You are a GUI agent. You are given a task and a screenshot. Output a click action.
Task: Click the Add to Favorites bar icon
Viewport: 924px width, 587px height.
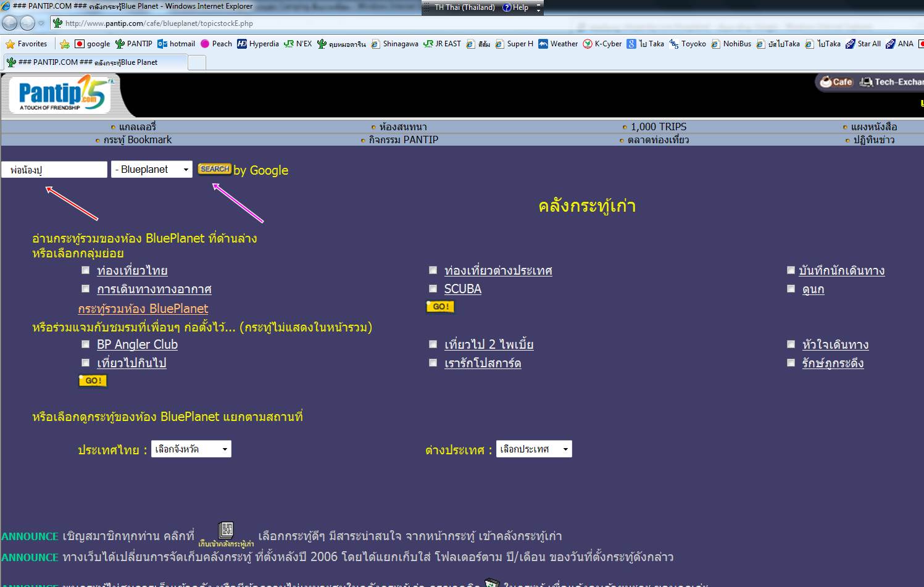pyautogui.click(x=65, y=44)
